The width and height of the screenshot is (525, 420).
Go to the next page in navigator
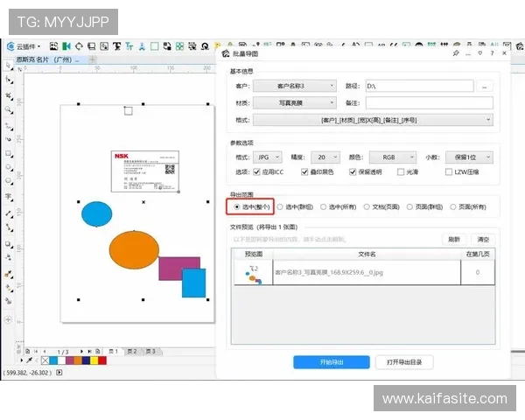(x=81, y=352)
